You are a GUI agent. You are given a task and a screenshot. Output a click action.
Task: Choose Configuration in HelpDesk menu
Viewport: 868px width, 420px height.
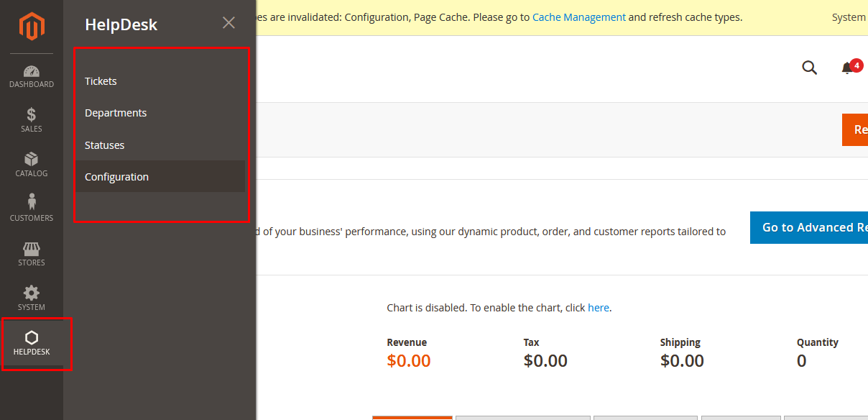[x=117, y=177]
